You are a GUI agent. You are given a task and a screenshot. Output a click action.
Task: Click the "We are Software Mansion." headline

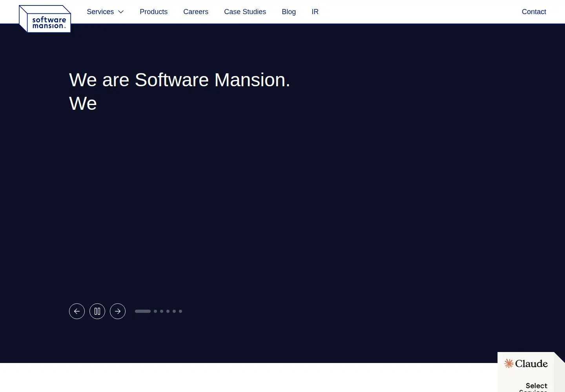180,80
